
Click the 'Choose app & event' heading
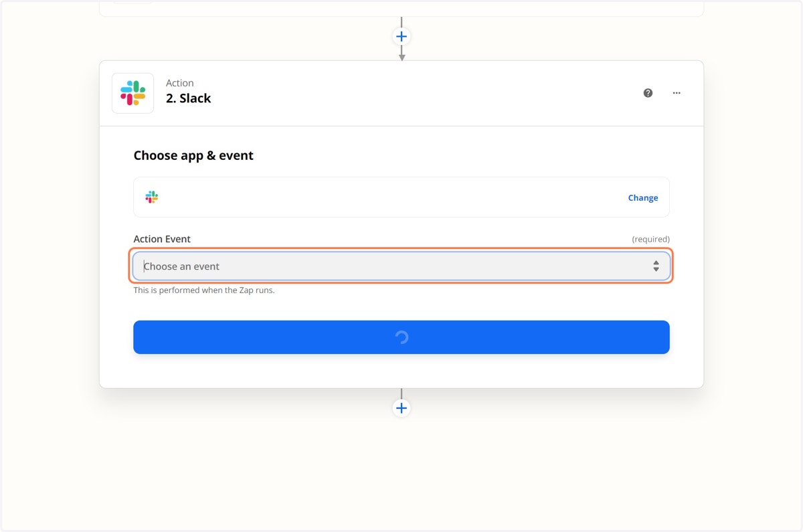(x=193, y=155)
